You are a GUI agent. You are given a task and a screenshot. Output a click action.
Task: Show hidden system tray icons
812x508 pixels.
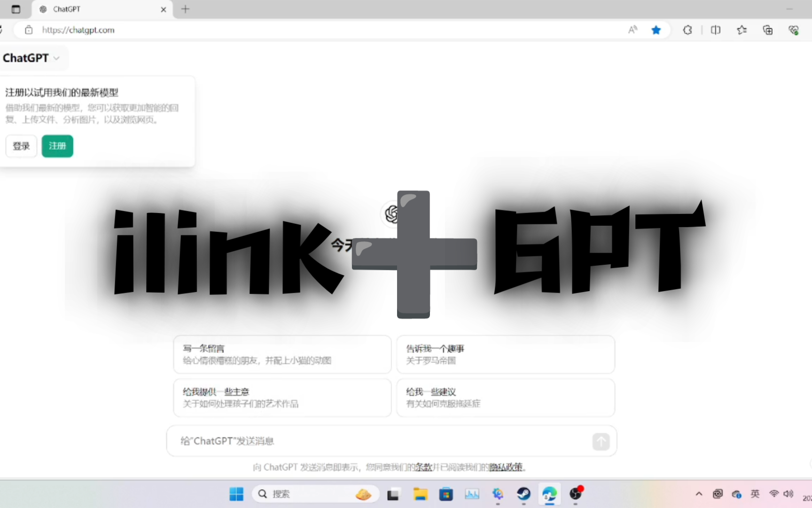[x=699, y=494]
